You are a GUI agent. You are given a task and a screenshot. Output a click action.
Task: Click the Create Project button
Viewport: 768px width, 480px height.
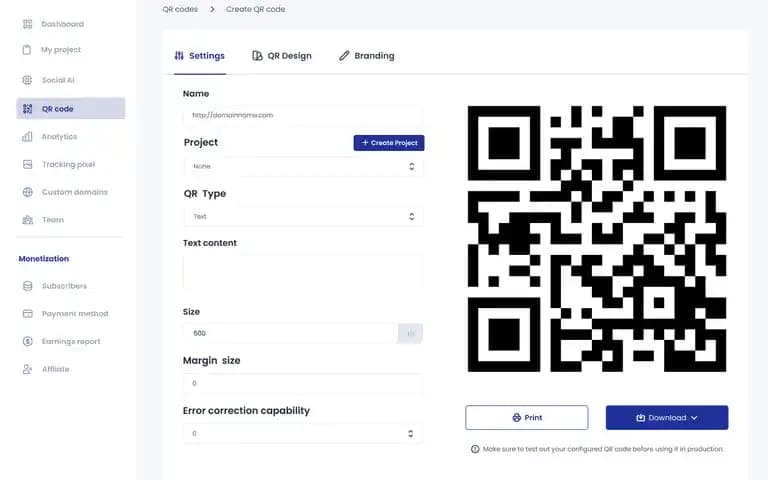click(389, 143)
